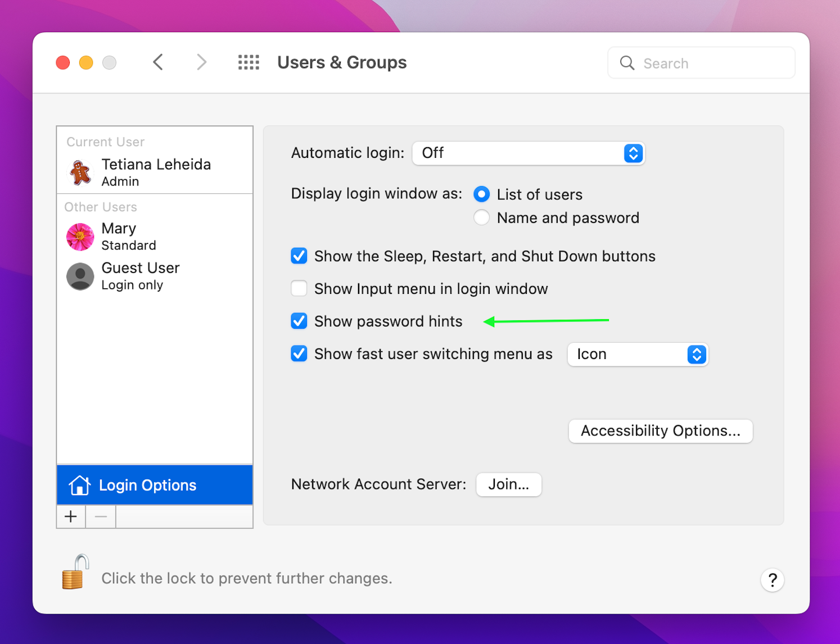The width and height of the screenshot is (840, 644).
Task: Open the fast user switching Icon dropdown
Action: (x=638, y=354)
